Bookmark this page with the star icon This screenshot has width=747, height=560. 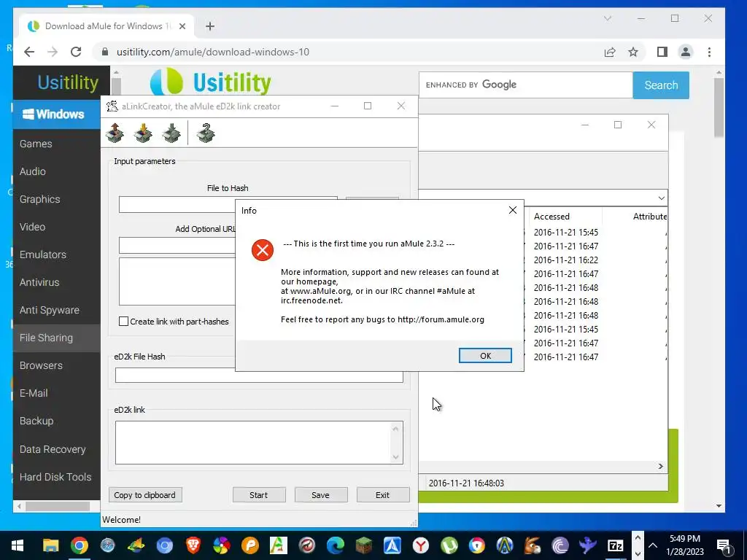point(633,52)
